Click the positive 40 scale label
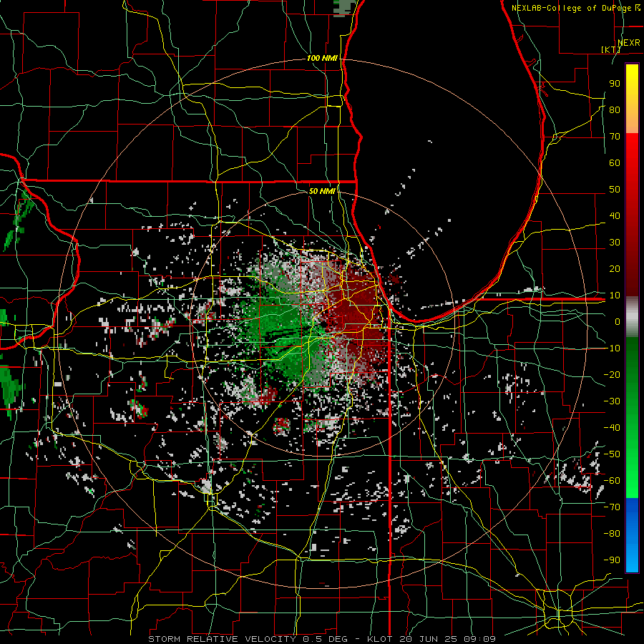 pyautogui.click(x=615, y=215)
